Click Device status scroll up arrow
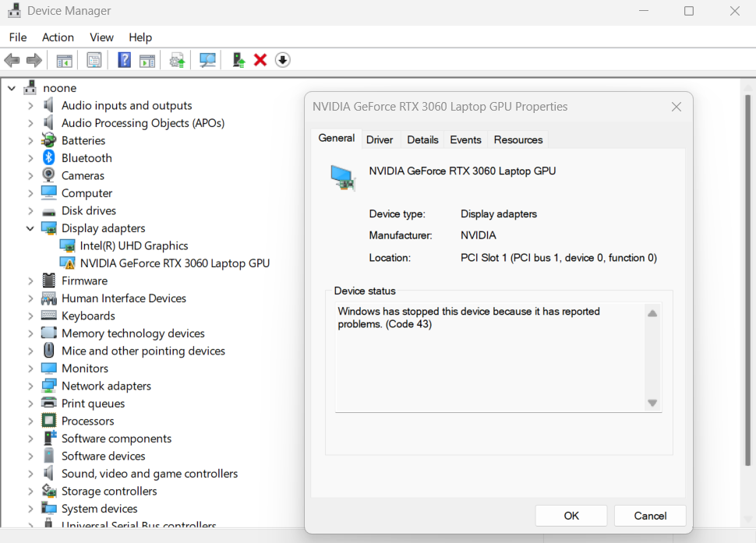The height and width of the screenshot is (543, 756). coord(652,313)
